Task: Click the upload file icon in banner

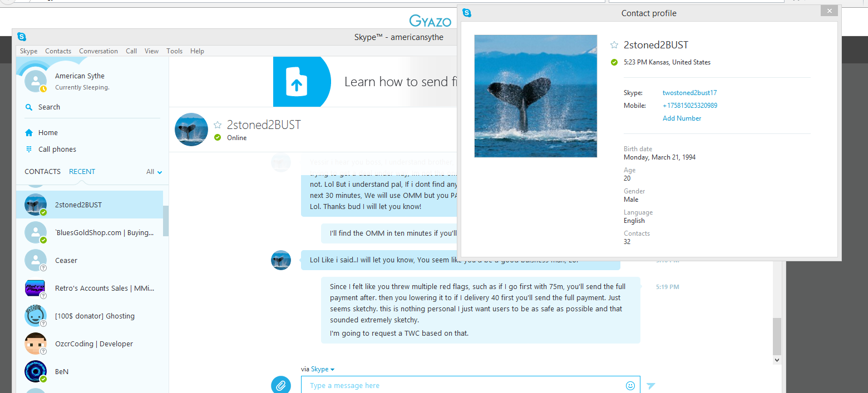Action: (297, 82)
